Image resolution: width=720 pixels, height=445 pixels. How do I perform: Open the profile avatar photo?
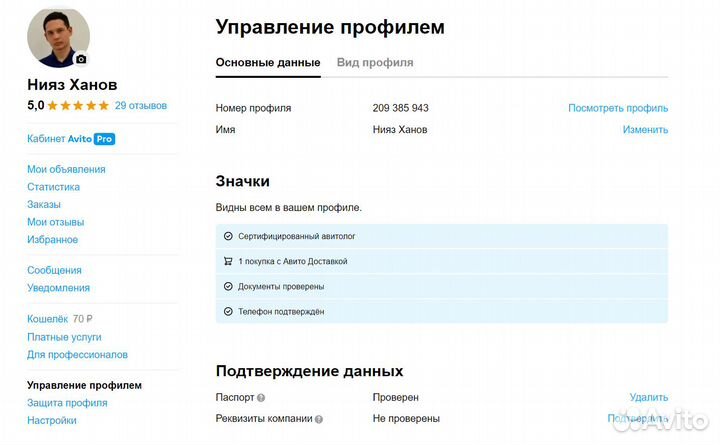(x=57, y=38)
